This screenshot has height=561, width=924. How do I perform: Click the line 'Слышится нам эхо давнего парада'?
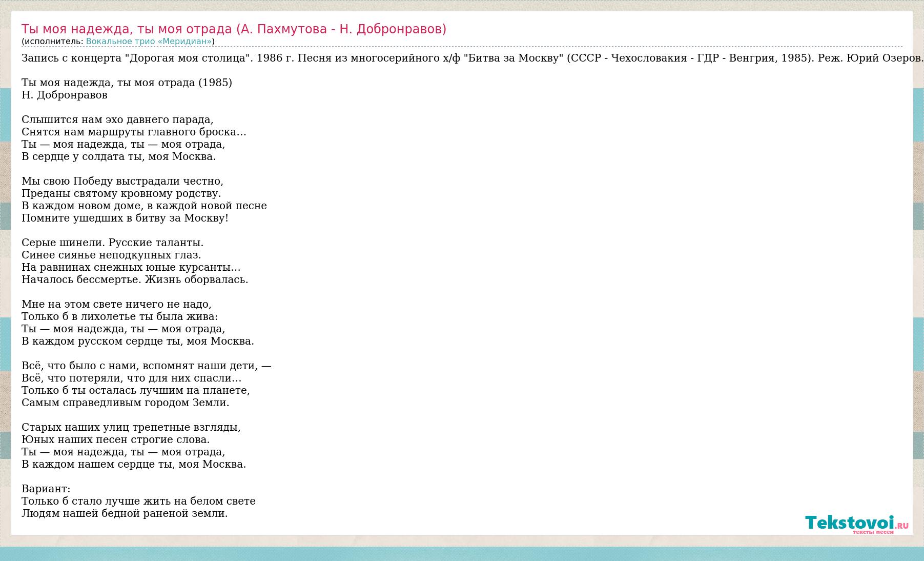pos(117,119)
